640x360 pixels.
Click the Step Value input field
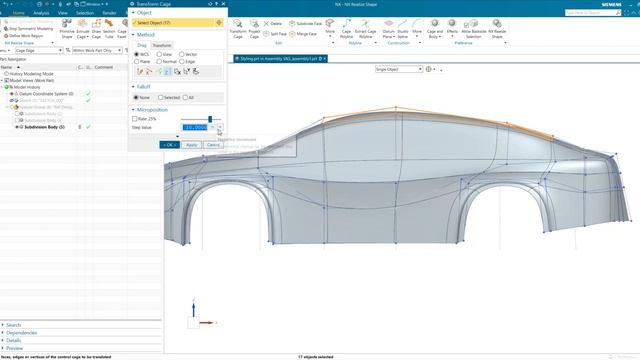195,127
